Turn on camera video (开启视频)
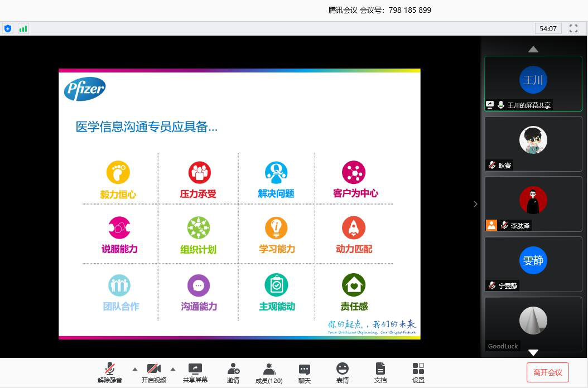588x388 pixels. click(x=153, y=372)
